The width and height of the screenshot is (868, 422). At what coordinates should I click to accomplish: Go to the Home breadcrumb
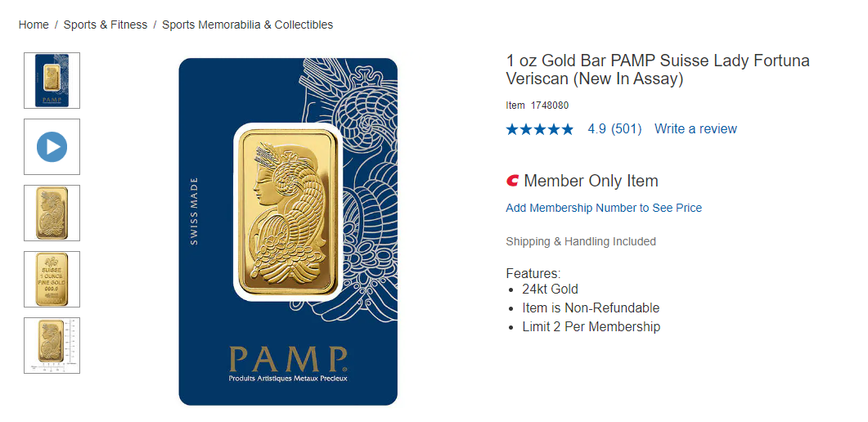[x=34, y=25]
